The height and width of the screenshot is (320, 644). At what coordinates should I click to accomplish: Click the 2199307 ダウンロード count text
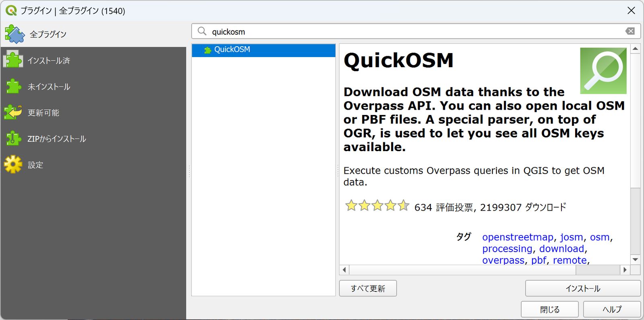[523, 207]
